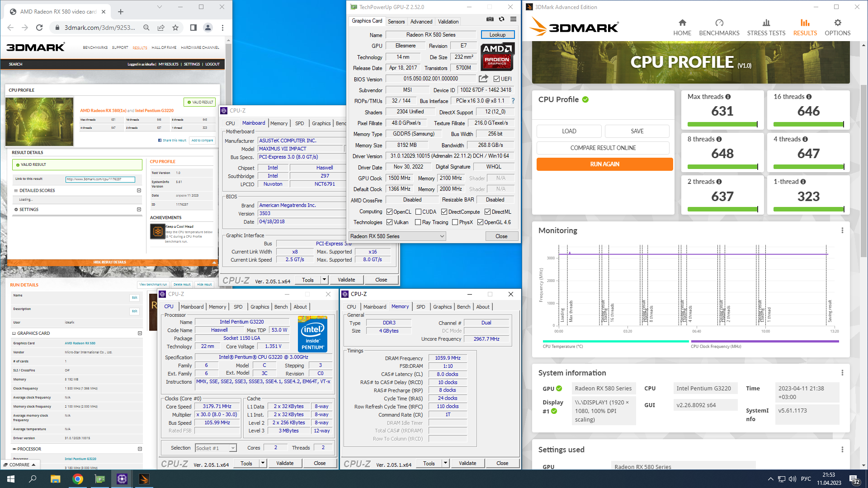Click GPU-Z screenshot camera icon
Screen dimensions: 868x488
click(490, 19)
